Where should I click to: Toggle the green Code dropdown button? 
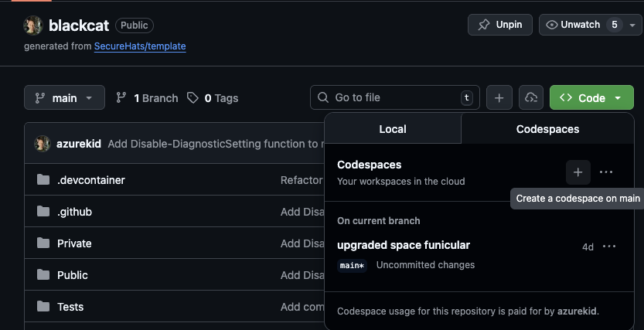pos(591,98)
